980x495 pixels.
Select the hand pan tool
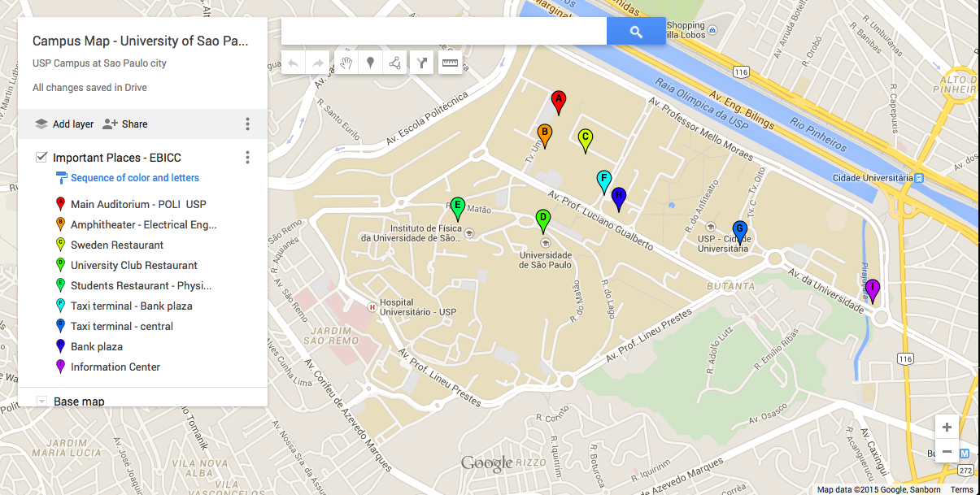click(346, 63)
